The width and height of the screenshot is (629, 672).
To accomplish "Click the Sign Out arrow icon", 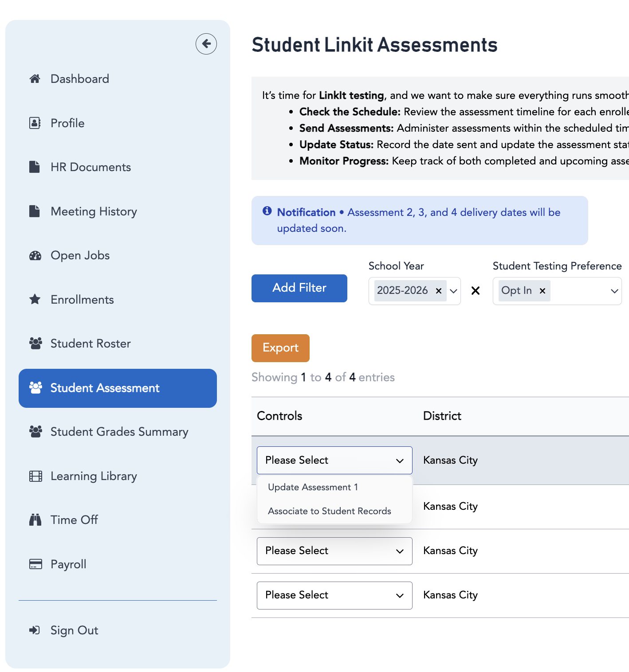I will 35,630.
